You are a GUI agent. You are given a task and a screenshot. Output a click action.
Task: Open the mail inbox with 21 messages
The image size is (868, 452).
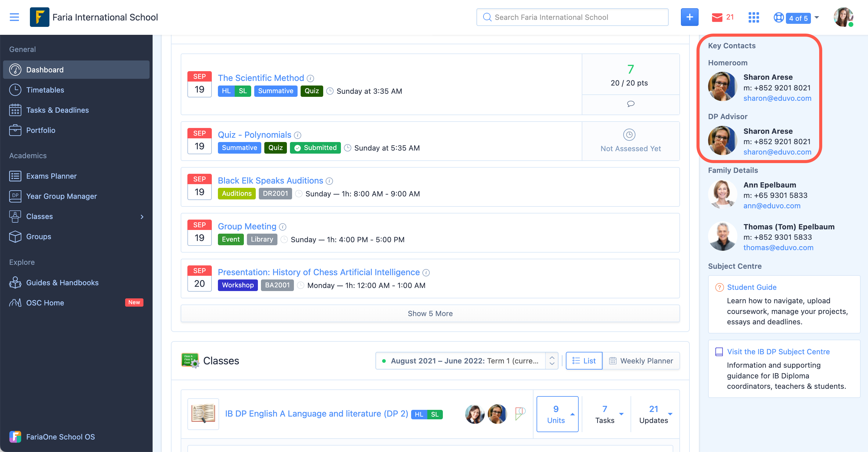(x=722, y=17)
